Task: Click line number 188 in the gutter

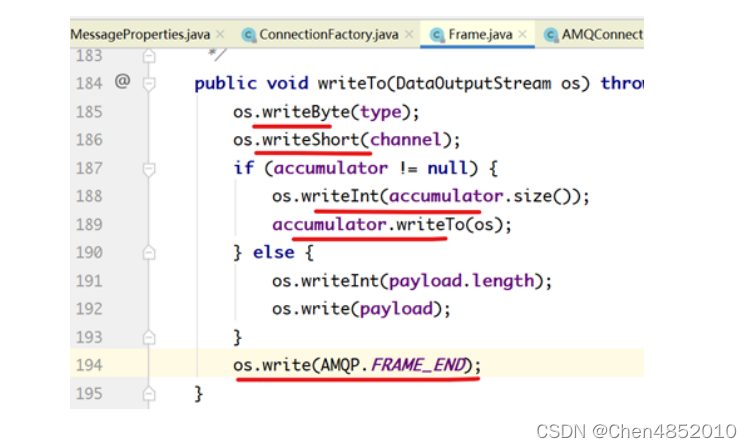Action: pos(89,196)
